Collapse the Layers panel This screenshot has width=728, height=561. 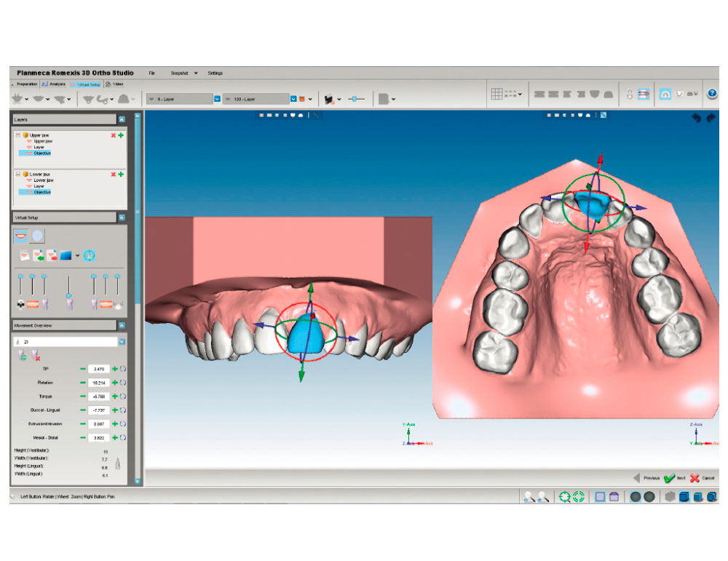122,120
